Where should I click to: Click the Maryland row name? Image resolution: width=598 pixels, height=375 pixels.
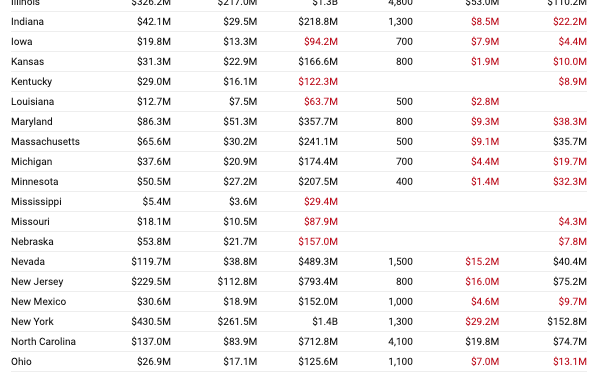coord(32,122)
